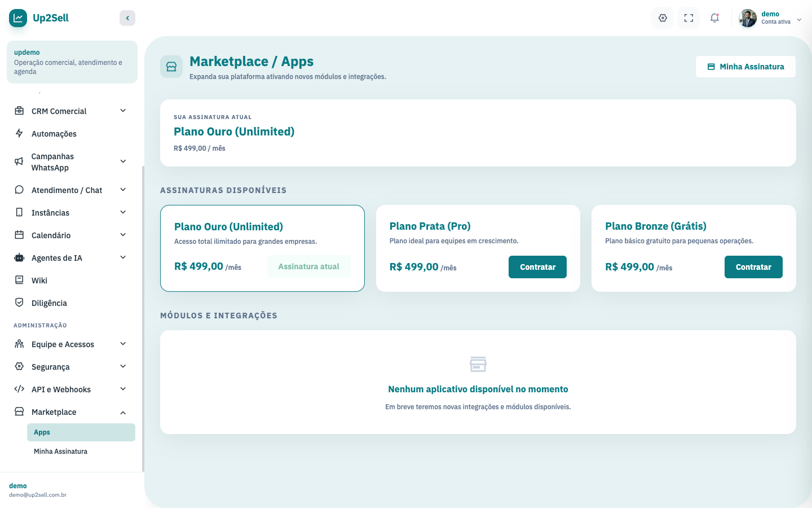Open the demo account dropdown chevron
The image size is (812, 508).
click(x=799, y=19)
